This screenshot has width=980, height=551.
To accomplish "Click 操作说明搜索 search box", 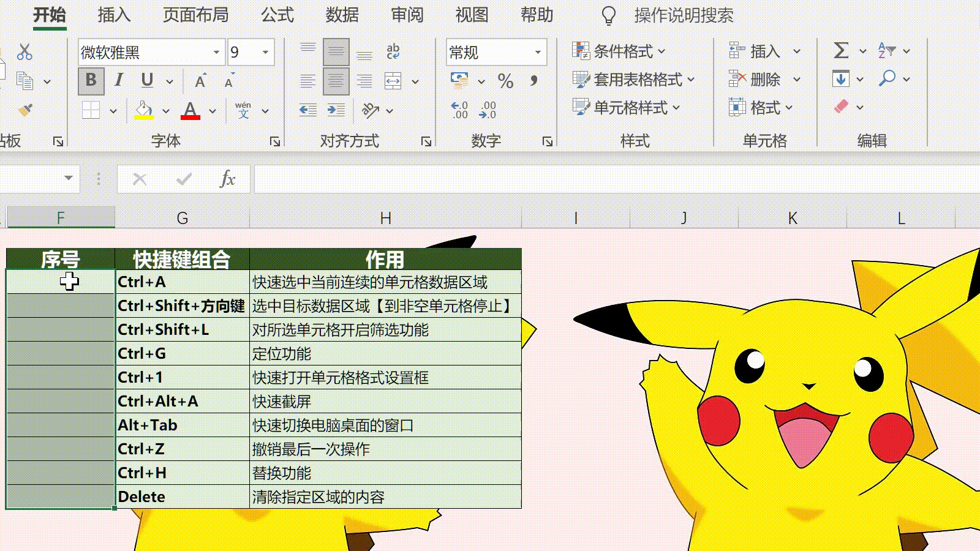I will [684, 15].
